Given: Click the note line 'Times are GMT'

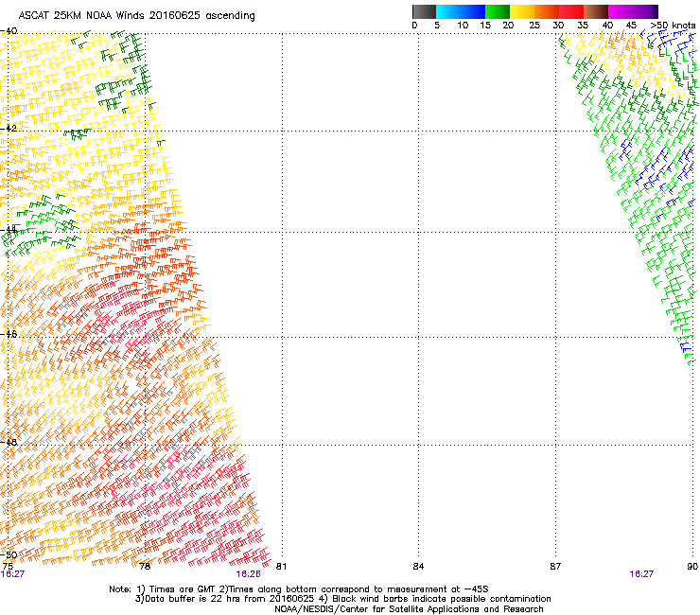Looking at the screenshot, I should (x=183, y=589).
